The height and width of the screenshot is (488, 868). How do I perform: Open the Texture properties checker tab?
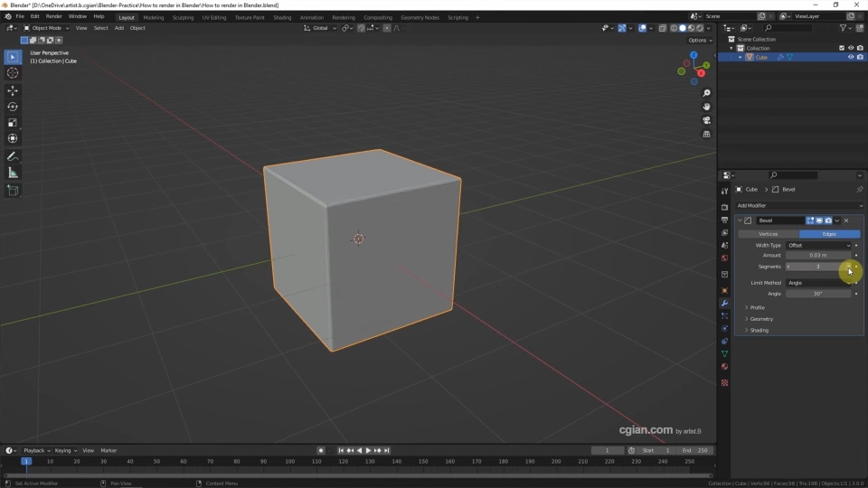pyautogui.click(x=724, y=382)
